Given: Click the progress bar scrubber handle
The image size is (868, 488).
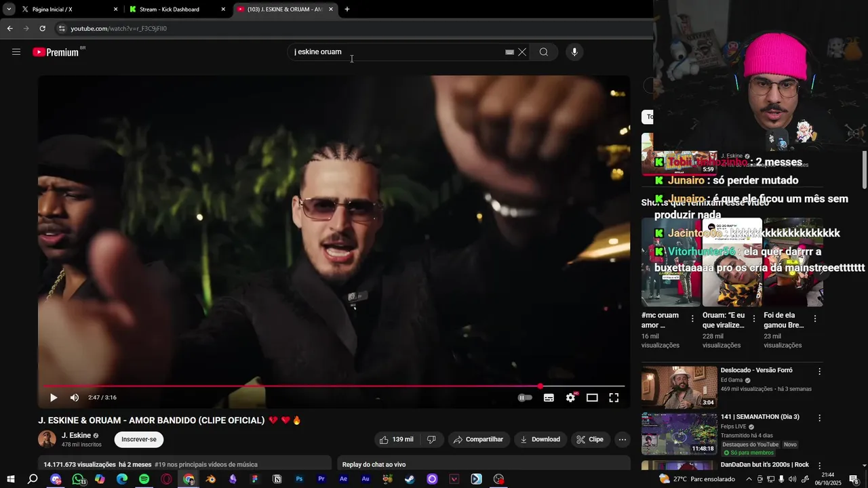Looking at the screenshot, I should 540,386.
